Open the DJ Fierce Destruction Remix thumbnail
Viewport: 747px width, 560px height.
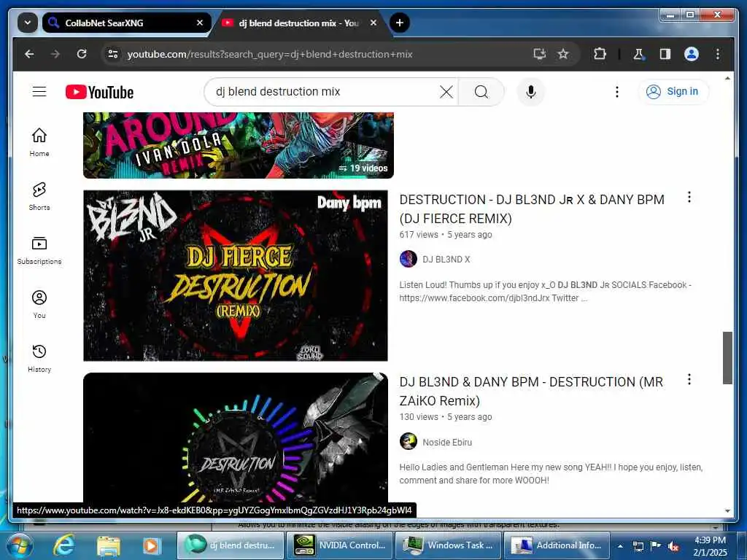click(x=236, y=276)
